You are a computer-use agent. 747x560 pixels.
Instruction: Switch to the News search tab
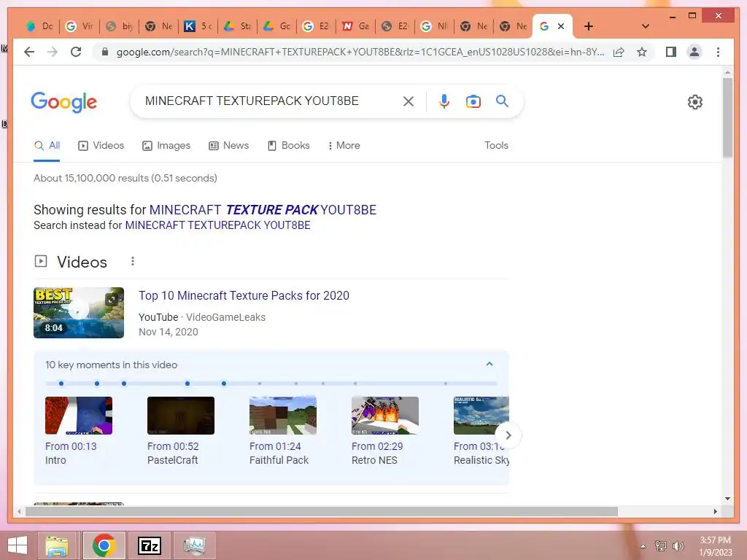click(x=228, y=145)
